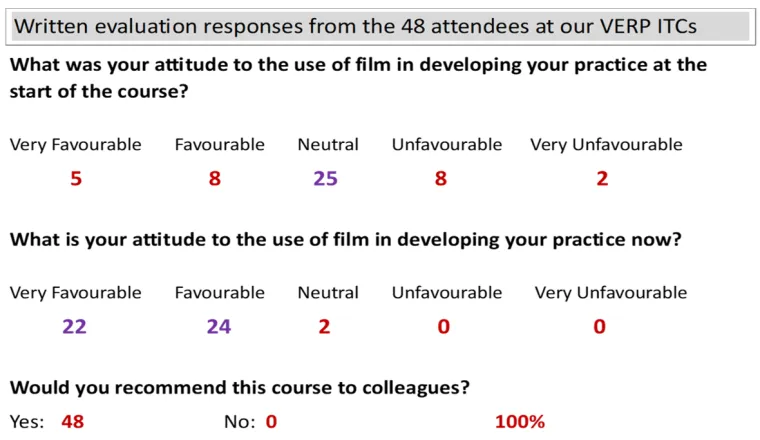Click the 2 under Very Unfavourable

point(602,179)
